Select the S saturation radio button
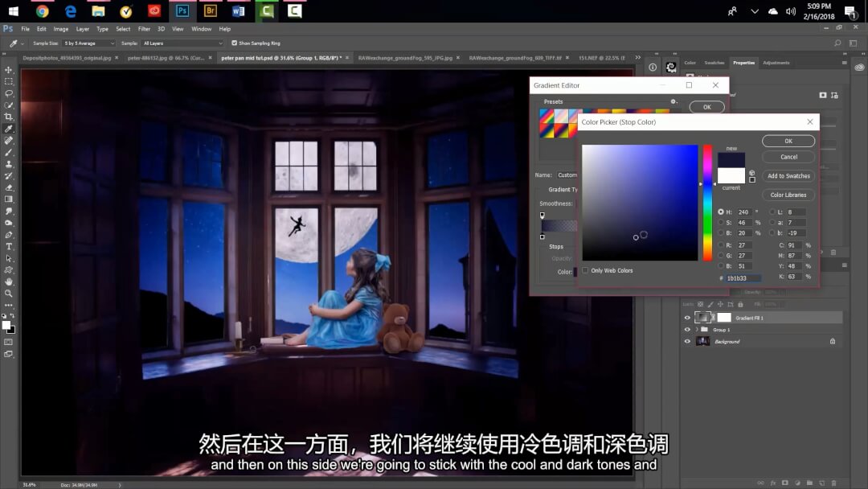This screenshot has width=868, height=489. (x=721, y=223)
